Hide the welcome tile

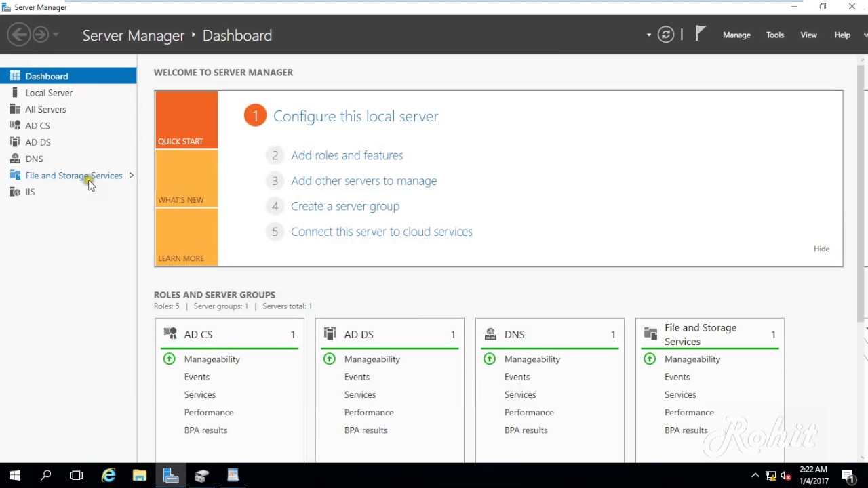click(x=821, y=249)
